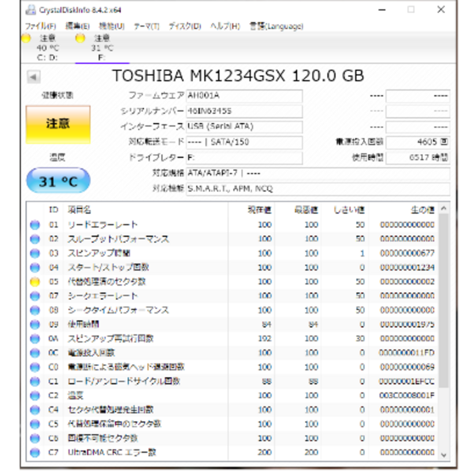Click the standard field showing ATA/ATAPI-7

tap(318, 173)
